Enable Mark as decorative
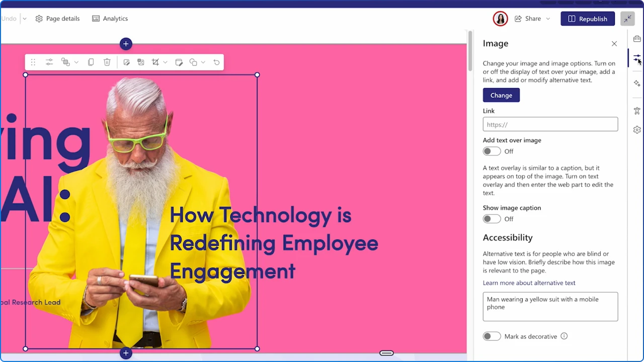Image resolution: width=644 pixels, height=362 pixels. tap(492, 336)
